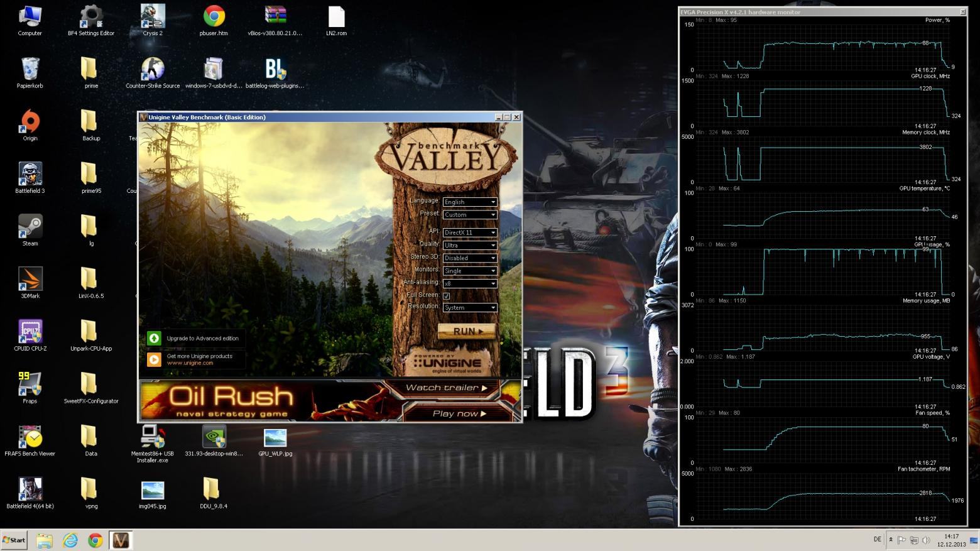Open Windows Explorer from the taskbar
980x551 pixels.
[x=44, y=540]
